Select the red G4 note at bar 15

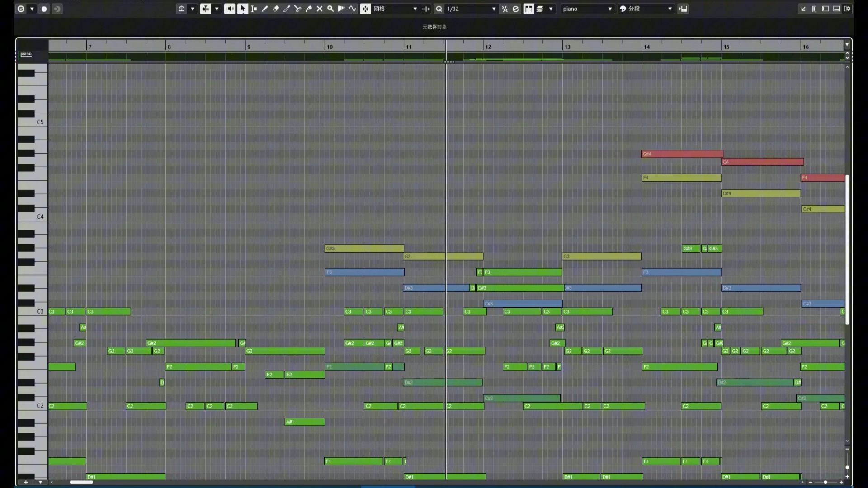tap(763, 162)
